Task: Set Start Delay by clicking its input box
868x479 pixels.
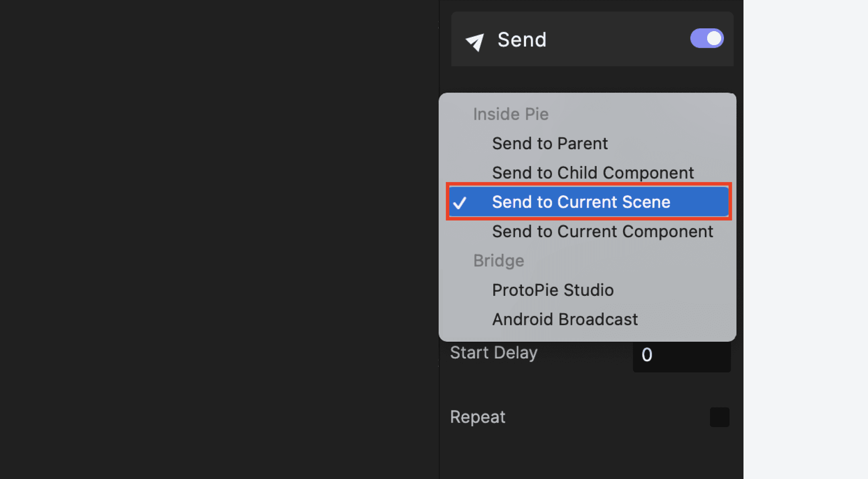Action: pos(682,355)
